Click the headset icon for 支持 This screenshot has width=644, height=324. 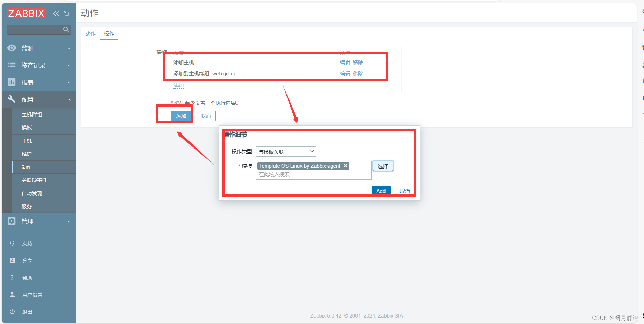tap(12, 243)
